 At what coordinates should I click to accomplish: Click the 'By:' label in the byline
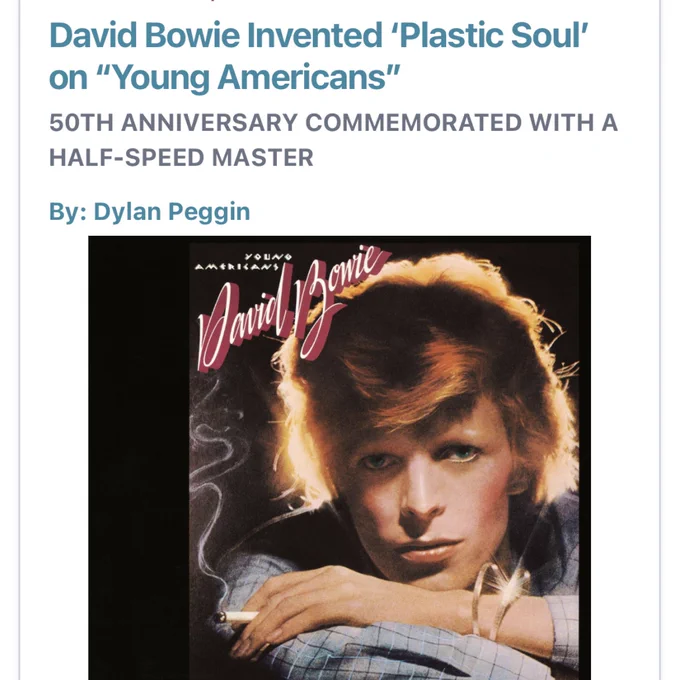click(68, 212)
